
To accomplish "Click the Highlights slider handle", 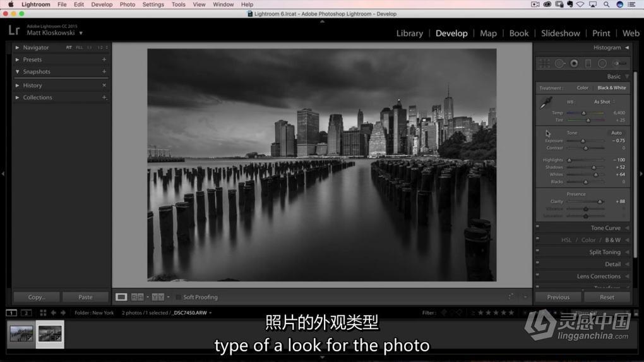I will (569, 160).
